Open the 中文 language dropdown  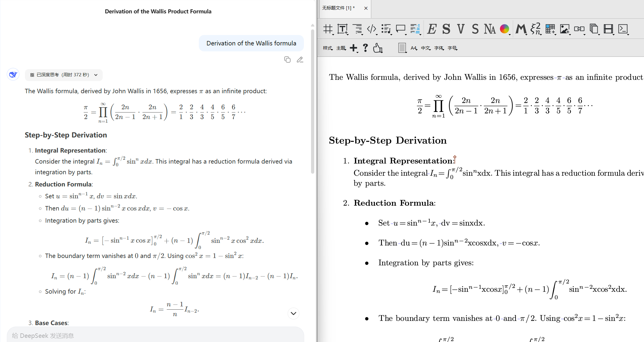pos(426,48)
